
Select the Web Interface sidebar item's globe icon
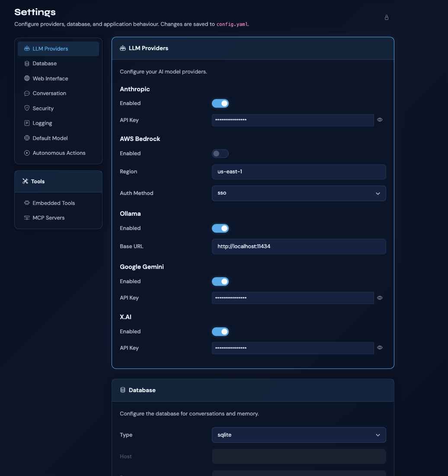pos(27,78)
